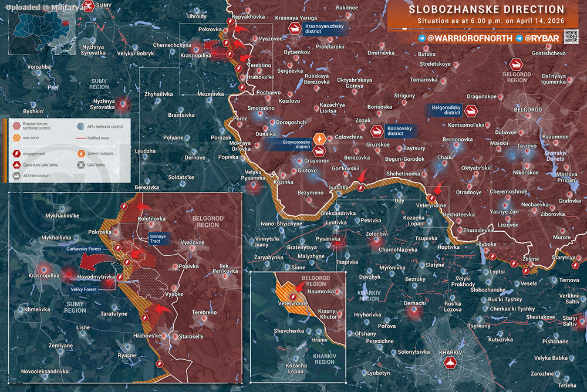
Task: Click the AFU territorial control blue swatch
Action: [x=81, y=127]
